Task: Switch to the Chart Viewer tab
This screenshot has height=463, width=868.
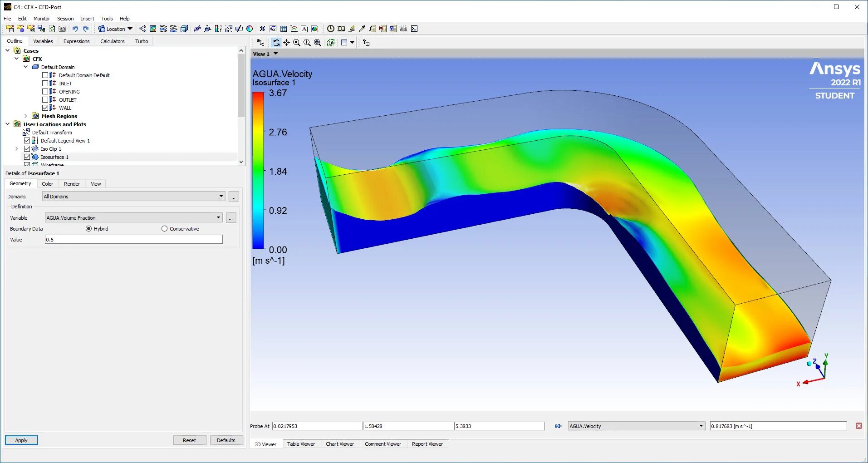Action: tap(340, 444)
